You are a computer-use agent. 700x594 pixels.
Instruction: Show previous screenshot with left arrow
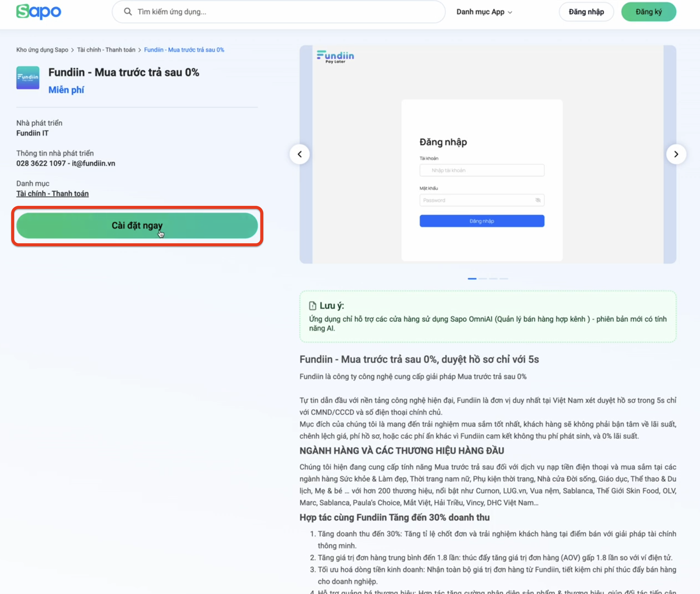(x=300, y=154)
